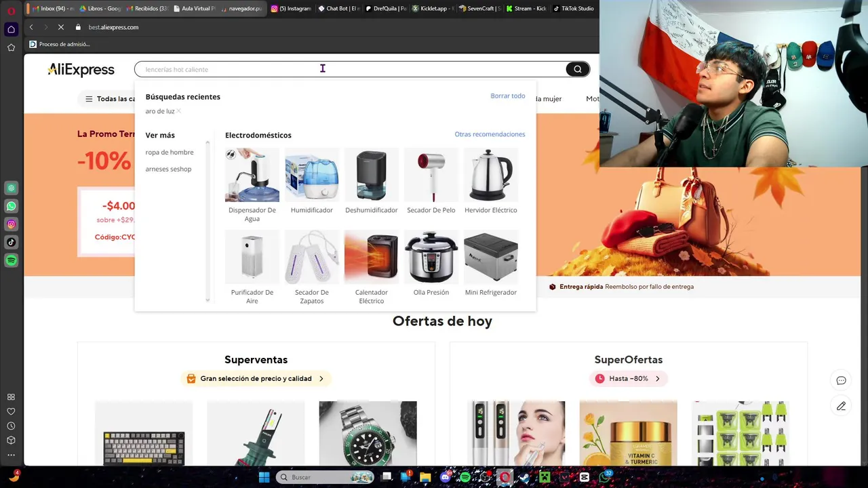The width and height of the screenshot is (868, 488).
Task: Open Secador De Zapatos thumbnail
Action: [312, 257]
